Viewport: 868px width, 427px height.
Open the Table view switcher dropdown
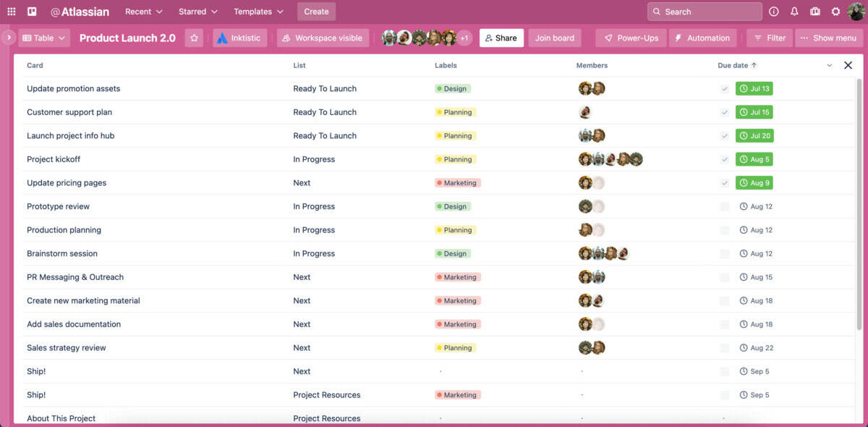tap(44, 38)
